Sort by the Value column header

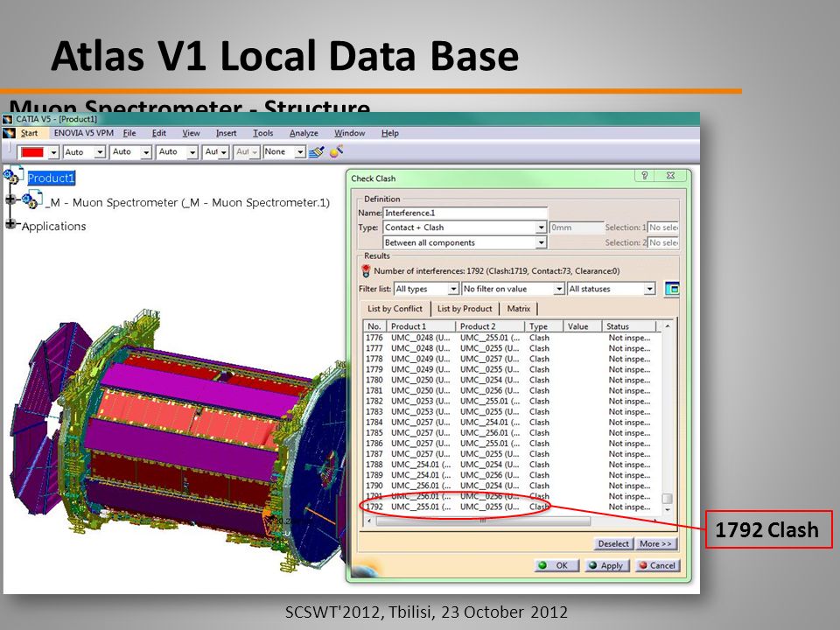click(583, 326)
